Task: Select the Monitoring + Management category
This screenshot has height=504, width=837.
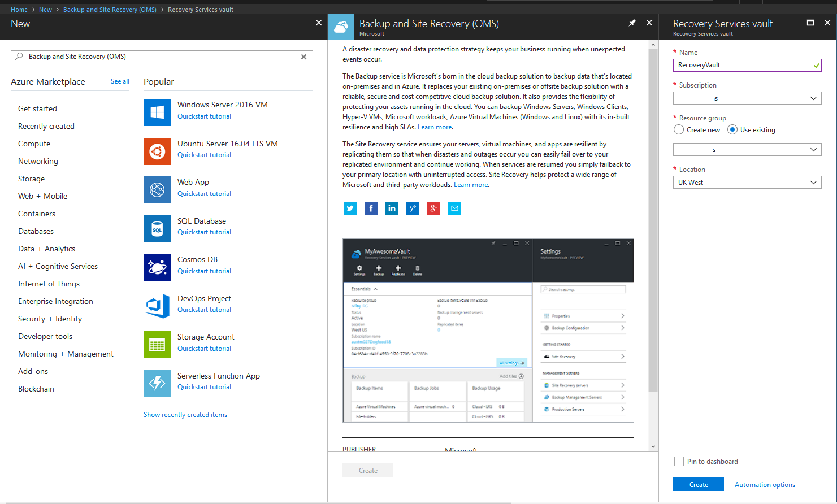Action: 66,354
